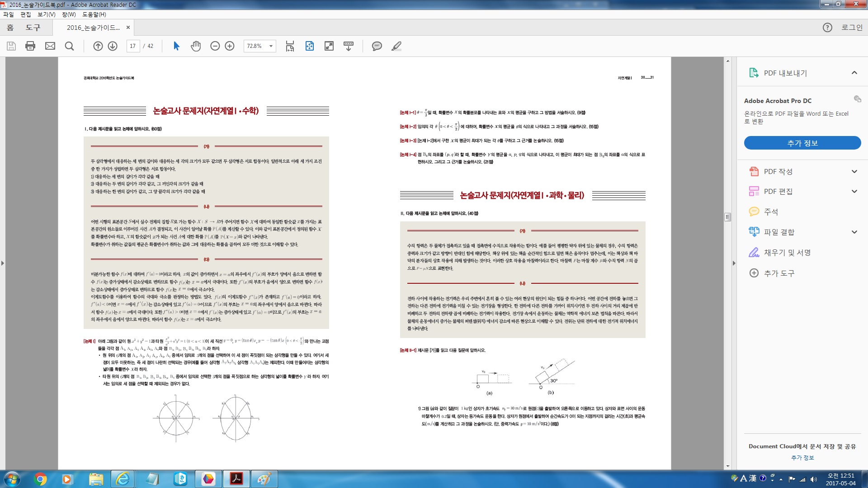The image size is (868, 488).
Task: Print the document with printer icon
Action: 30,46
